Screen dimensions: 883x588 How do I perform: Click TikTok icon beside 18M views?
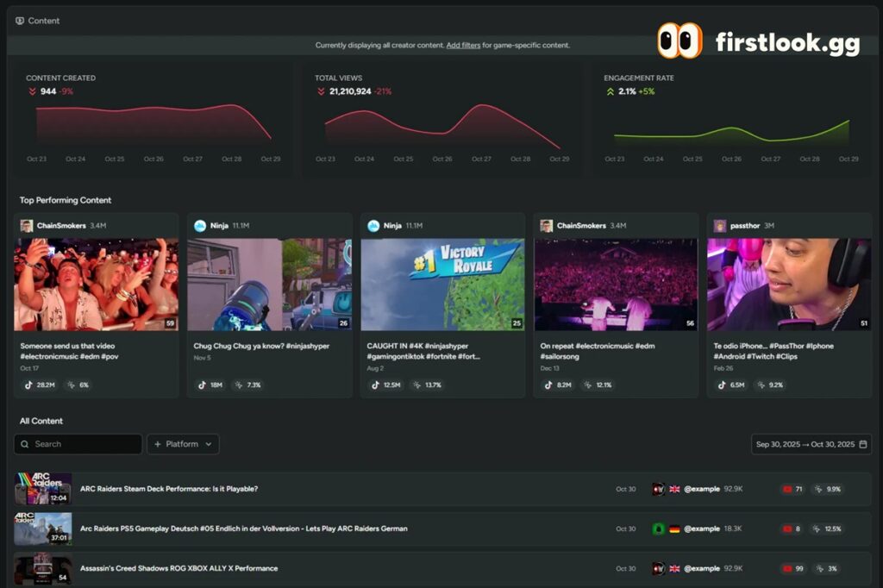pos(202,385)
